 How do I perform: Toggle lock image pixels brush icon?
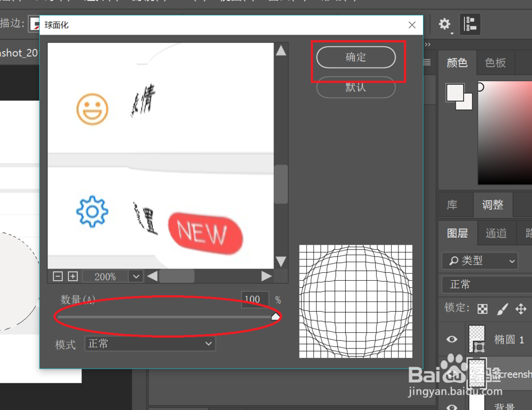pos(502,308)
